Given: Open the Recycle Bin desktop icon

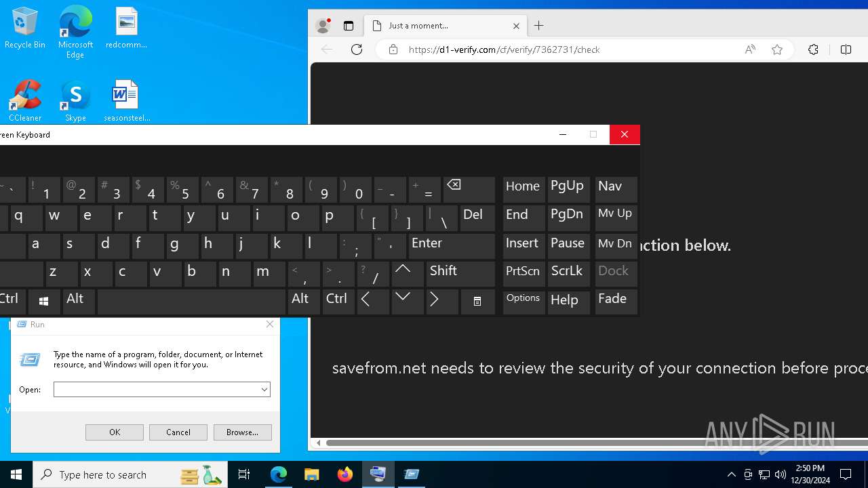Looking at the screenshot, I should click(x=25, y=28).
